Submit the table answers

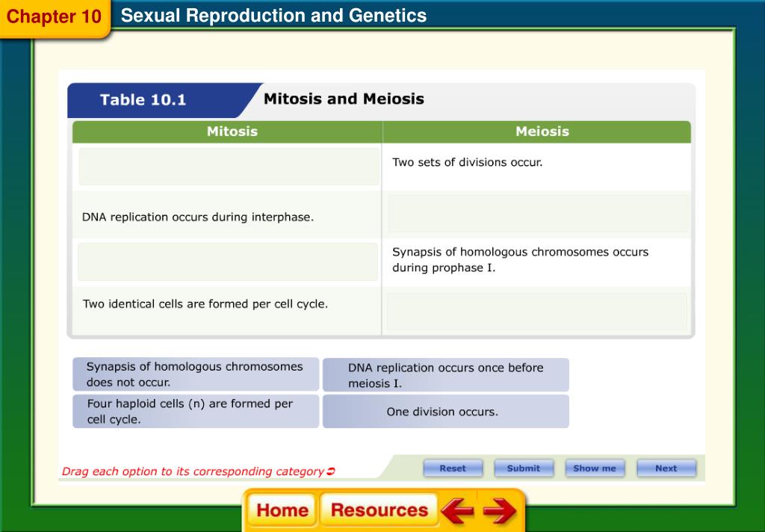pyautogui.click(x=524, y=468)
